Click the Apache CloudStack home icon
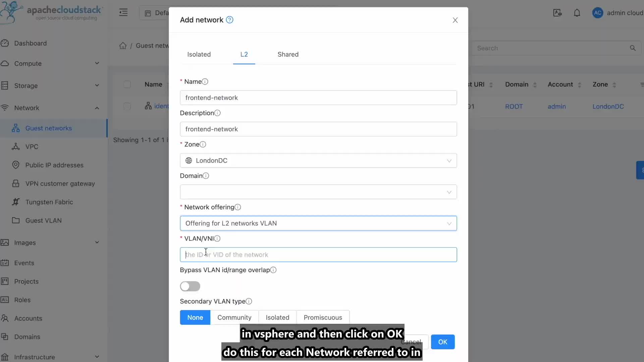 tap(13, 12)
